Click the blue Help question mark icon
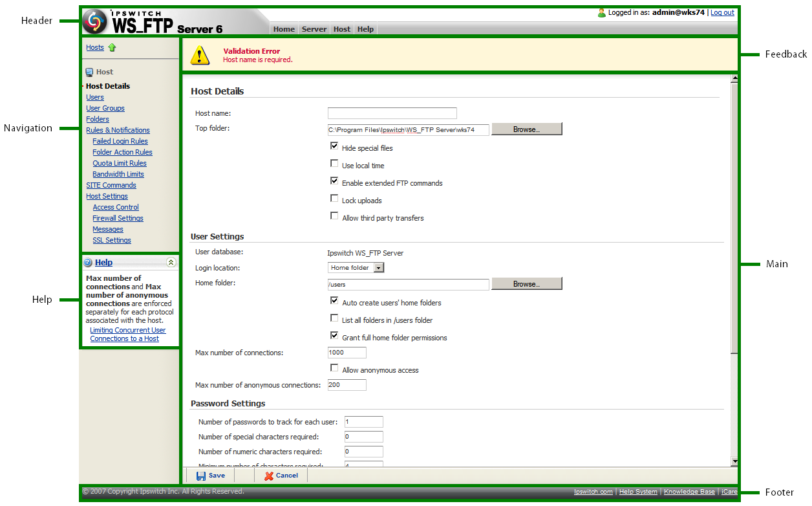 coord(88,262)
